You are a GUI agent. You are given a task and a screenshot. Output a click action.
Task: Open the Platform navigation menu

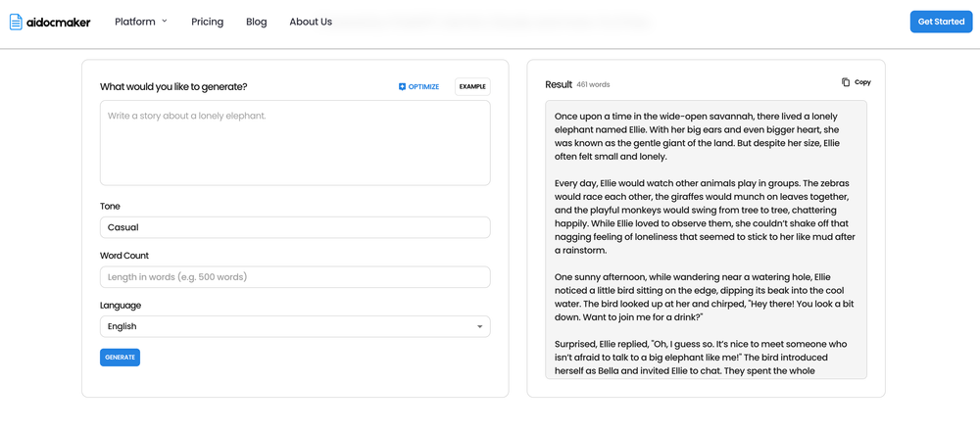(x=135, y=22)
